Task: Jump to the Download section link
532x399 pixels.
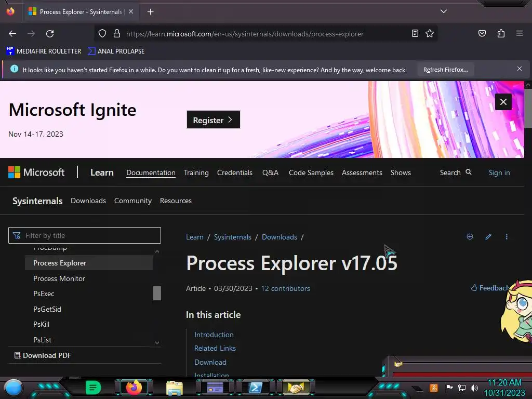Action: click(210, 362)
